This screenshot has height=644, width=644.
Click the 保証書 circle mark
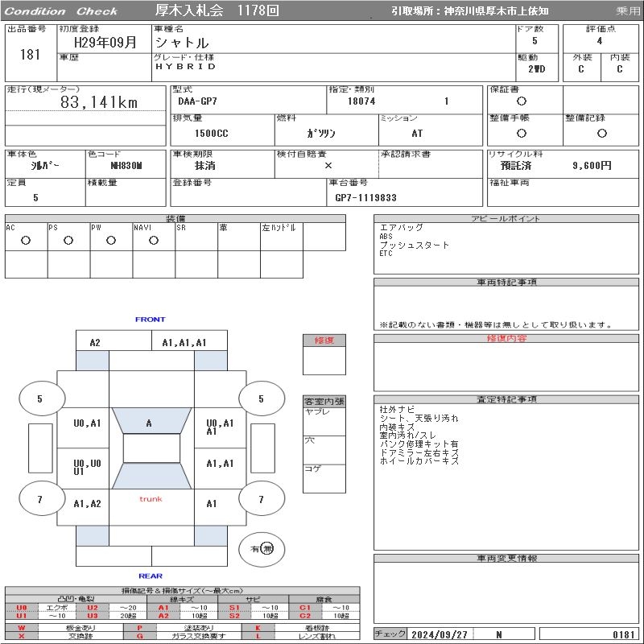coord(522,101)
